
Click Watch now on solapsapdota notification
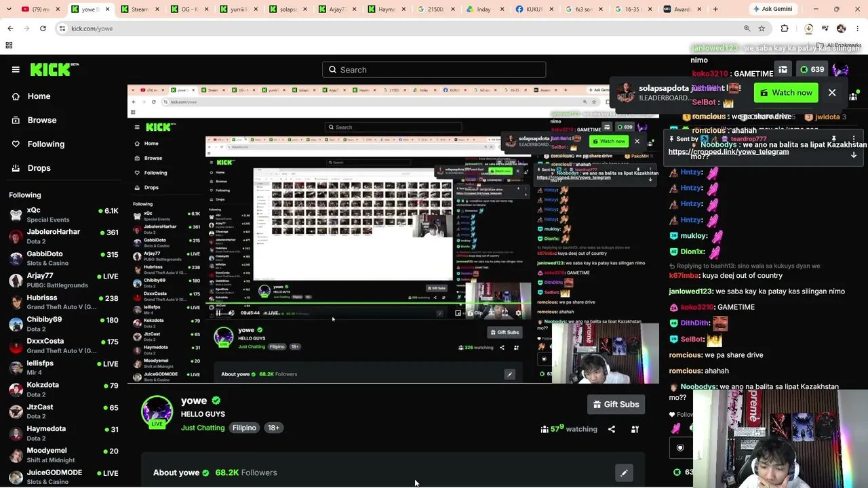click(786, 93)
